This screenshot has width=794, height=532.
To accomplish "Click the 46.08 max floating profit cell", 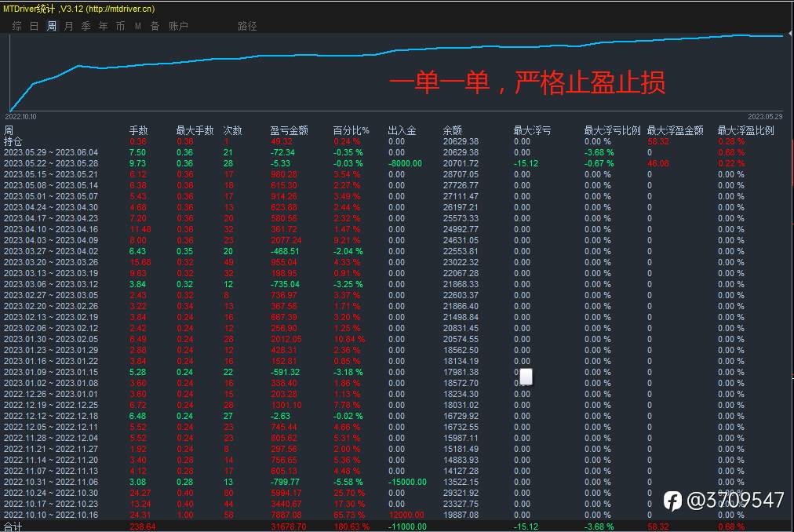I will click(657, 163).
